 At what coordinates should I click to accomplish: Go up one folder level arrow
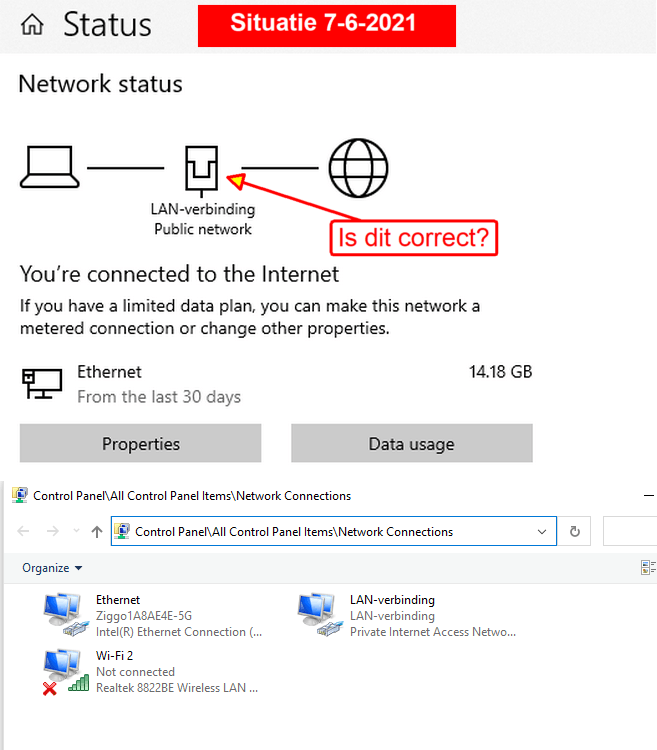coord(96,532)
